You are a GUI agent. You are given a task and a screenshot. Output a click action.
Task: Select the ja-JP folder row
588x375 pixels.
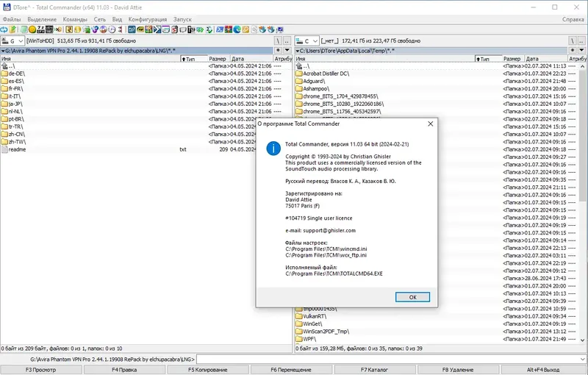146,104
